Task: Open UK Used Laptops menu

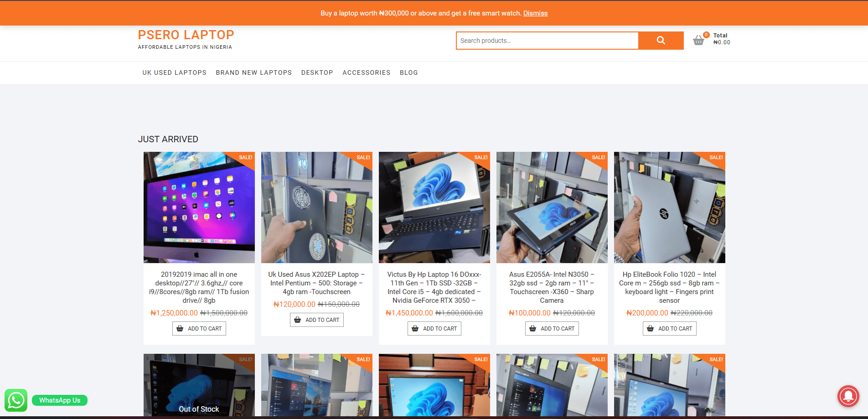Action: 175,72
